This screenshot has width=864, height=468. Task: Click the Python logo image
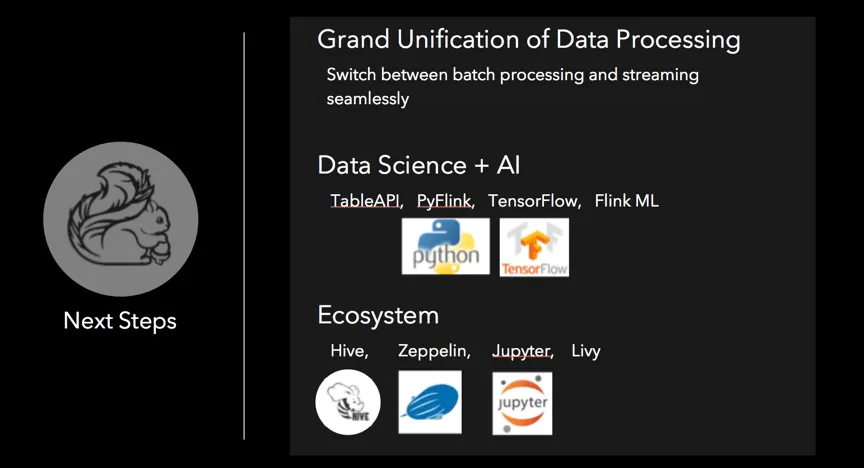pos(445,246)
